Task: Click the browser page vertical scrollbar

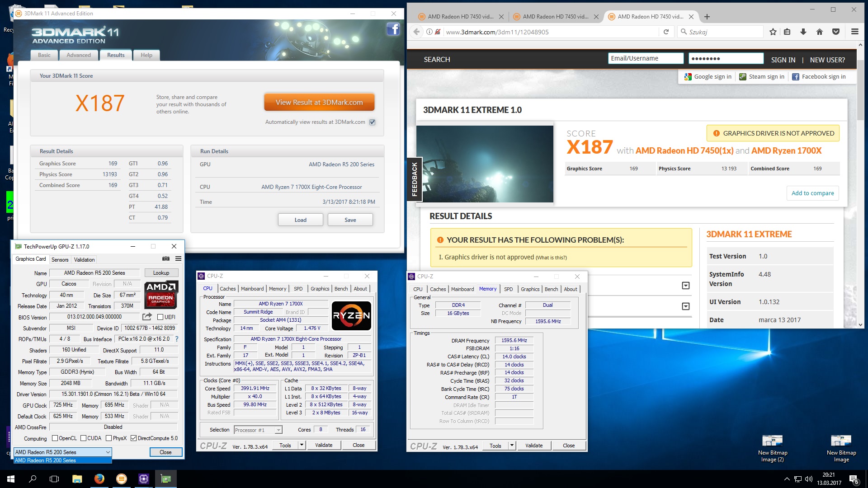Action: tap(860, 185)
